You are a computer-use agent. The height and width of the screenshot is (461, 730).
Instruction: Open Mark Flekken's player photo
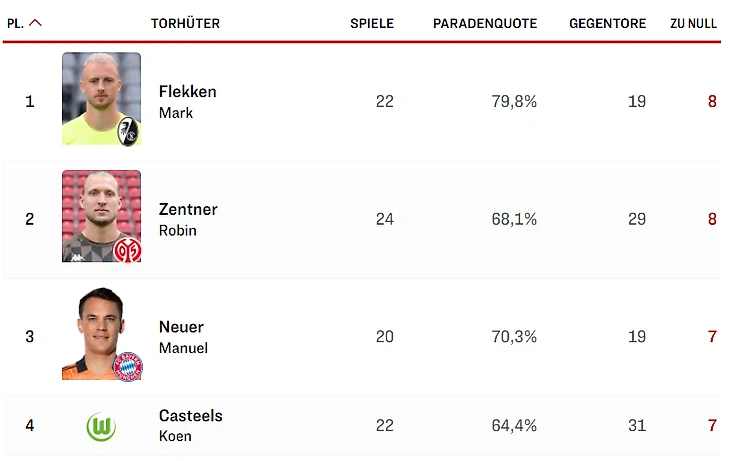pos(101,99)
